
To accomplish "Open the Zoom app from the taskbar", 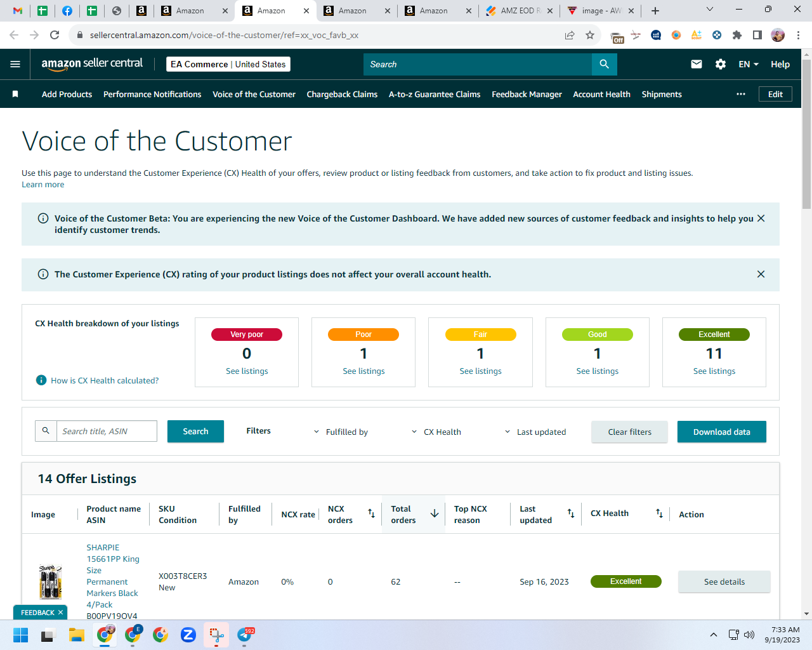I will [x=188, y=635].
